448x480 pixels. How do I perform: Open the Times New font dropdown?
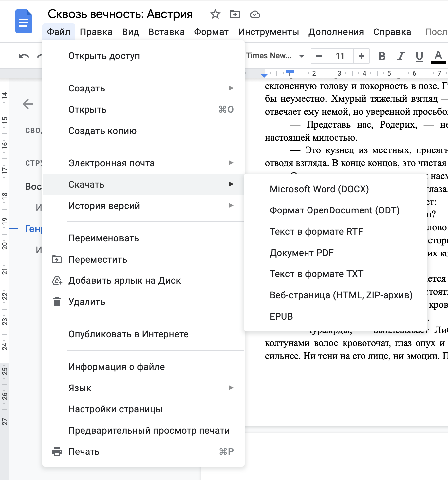[274, 56]
